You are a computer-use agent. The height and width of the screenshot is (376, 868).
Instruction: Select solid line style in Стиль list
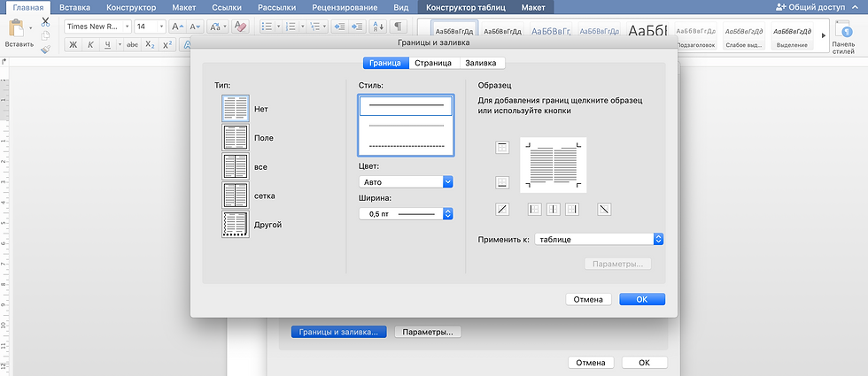point(406,105)
